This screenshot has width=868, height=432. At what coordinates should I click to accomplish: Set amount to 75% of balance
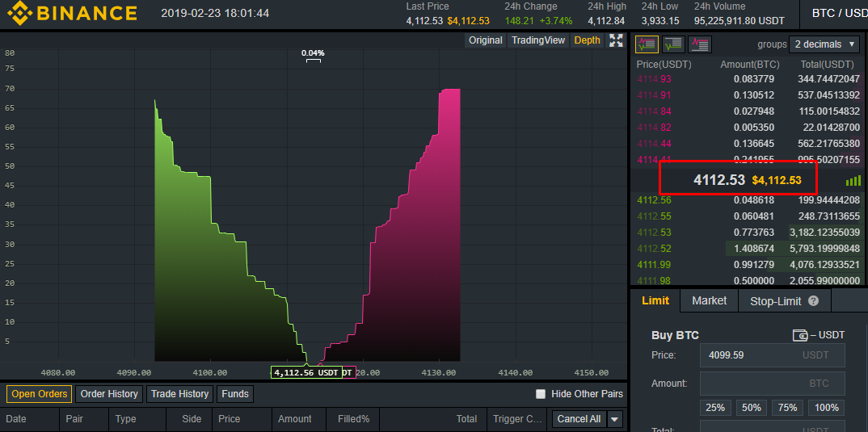click(788, 408)
